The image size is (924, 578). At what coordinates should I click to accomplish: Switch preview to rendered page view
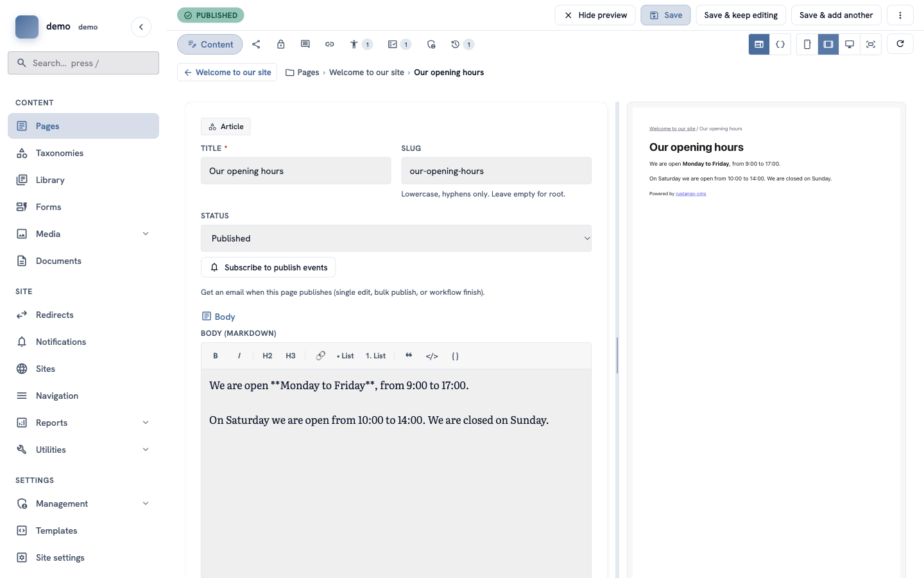tap(759, 44)
